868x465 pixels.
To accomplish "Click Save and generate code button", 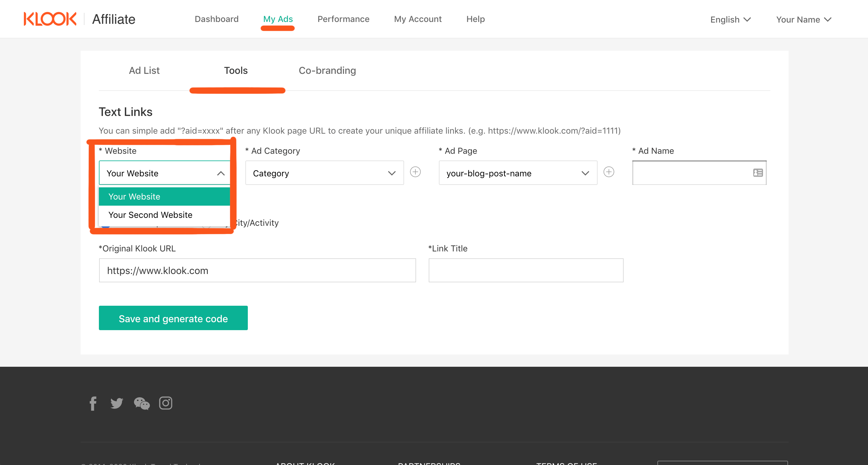I will 173,318.
